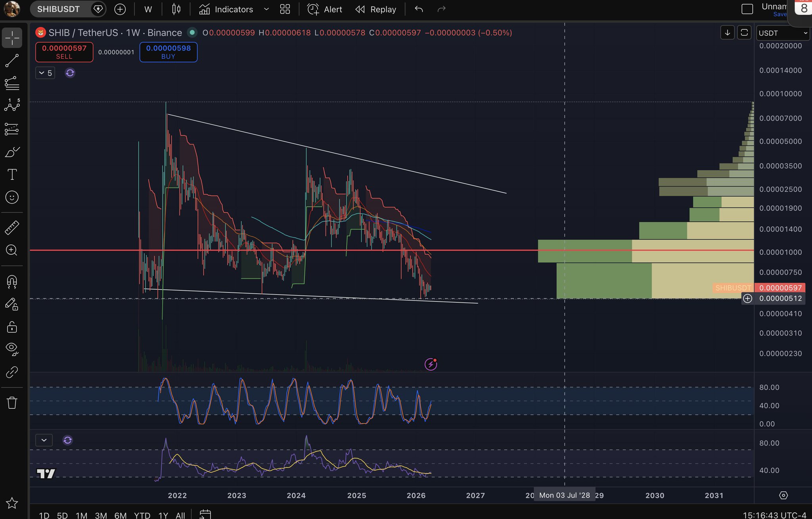Switch to the 1M time range
Image resolution: width=812 pixels, height=519 pixels.
pyautogui.click(x=81, y=515)
